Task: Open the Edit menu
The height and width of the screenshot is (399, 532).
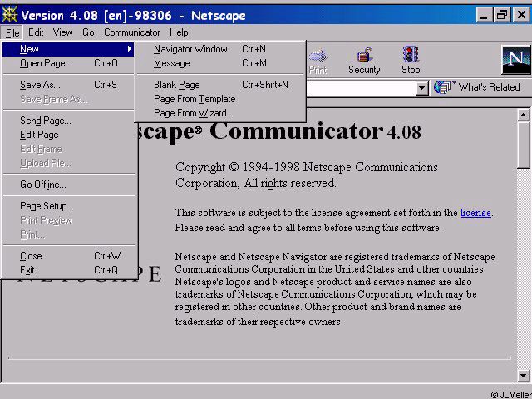Action: click(x=36, y=32)
